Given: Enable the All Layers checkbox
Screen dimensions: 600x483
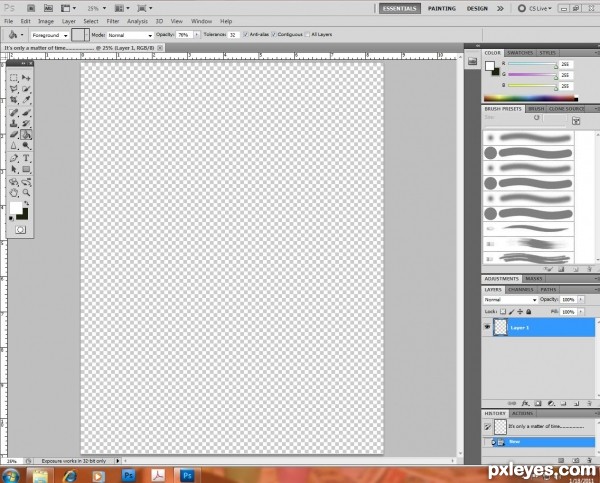Looking at the screenshot, I should 307,34.
